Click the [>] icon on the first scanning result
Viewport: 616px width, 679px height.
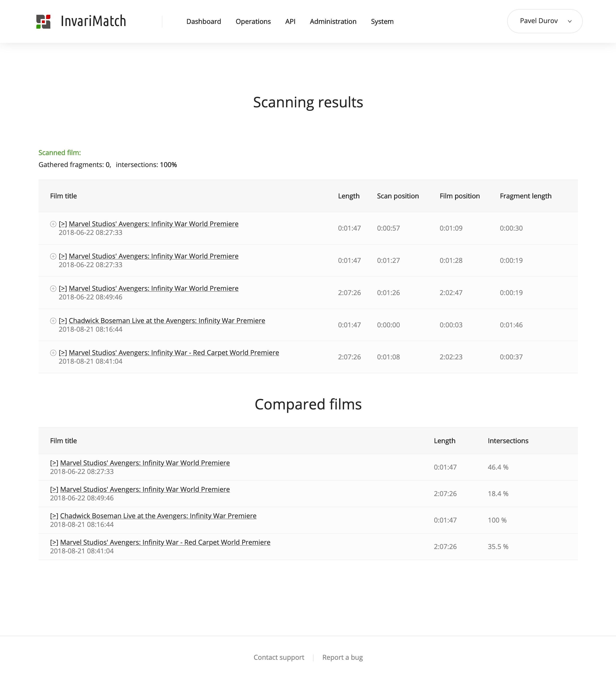click(63, 224)
